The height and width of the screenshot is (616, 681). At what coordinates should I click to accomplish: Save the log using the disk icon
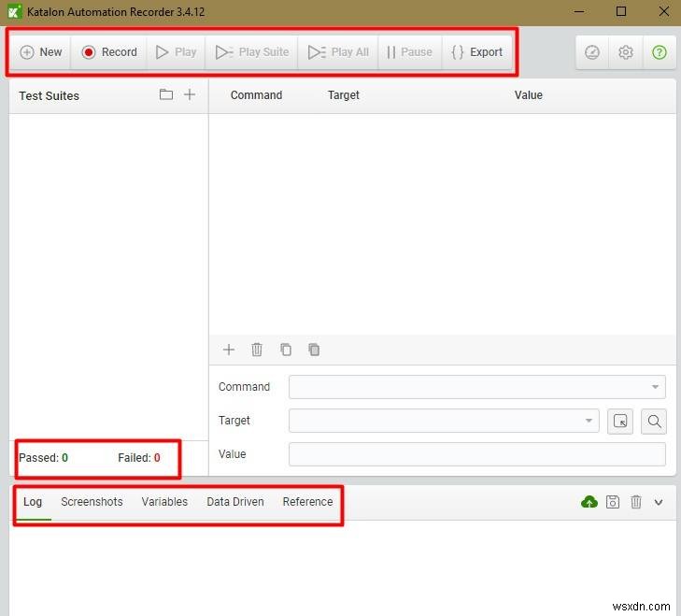click(613, 502)
